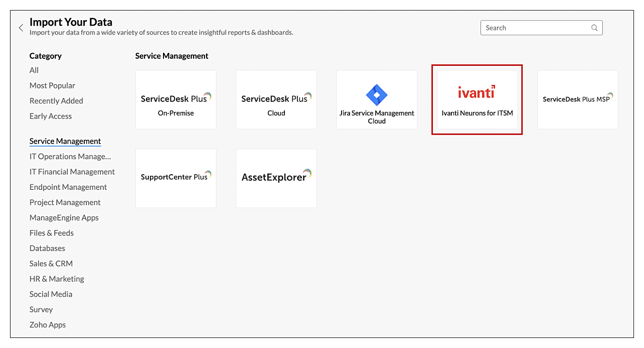Open the ServiceDesk Plus On-Premise connector
Screen dimensions: 644x348
(176, 99)
